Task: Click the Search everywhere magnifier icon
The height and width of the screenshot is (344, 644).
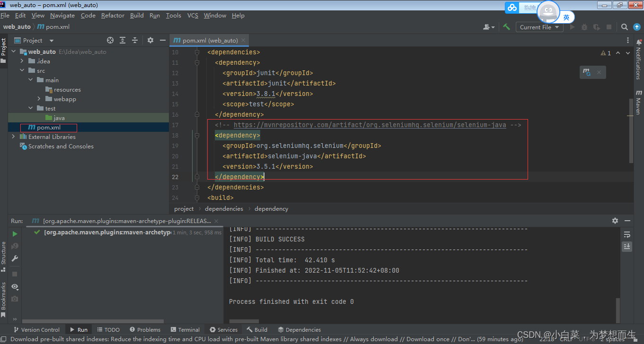Action: coord(624,27)
